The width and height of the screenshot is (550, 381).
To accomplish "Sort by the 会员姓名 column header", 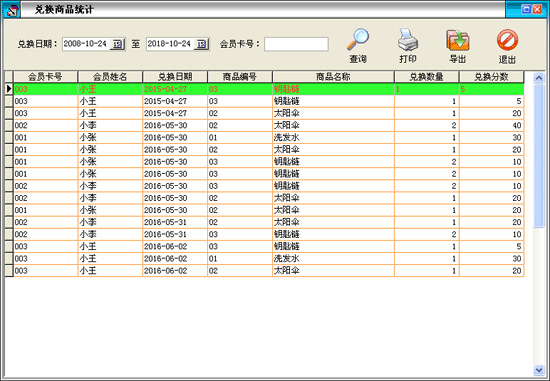I will point(110,76).
